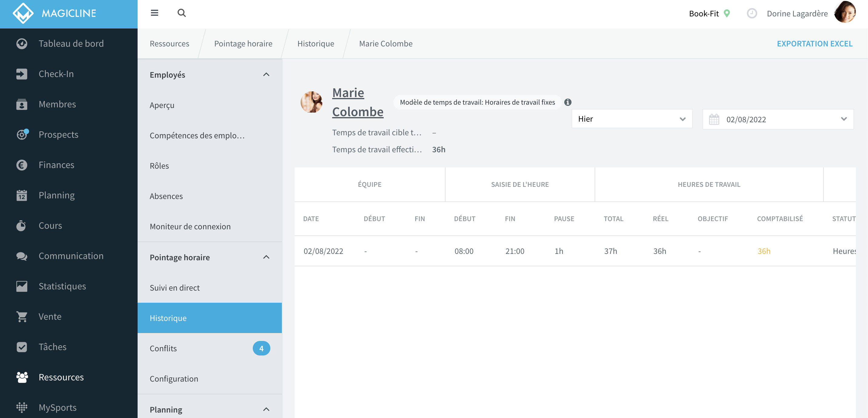
Task: Click the Planning calendar icon in sidebar
Action: point(22,195)
